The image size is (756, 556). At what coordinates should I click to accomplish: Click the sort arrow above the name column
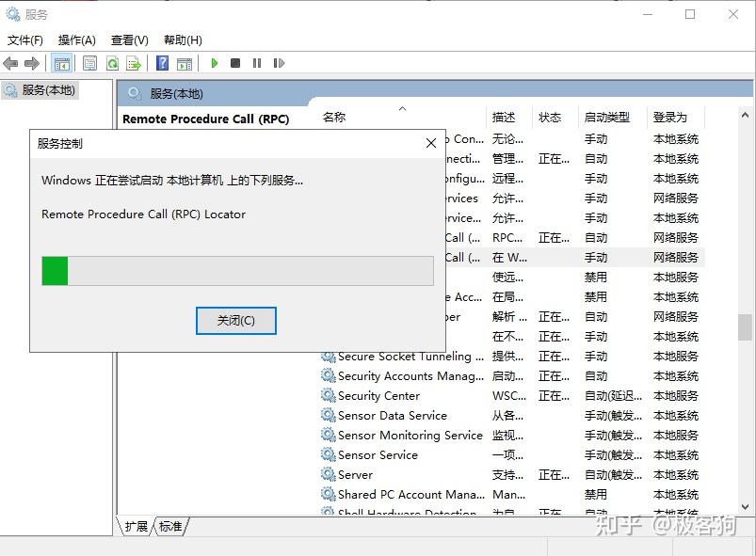coord(403,108)
